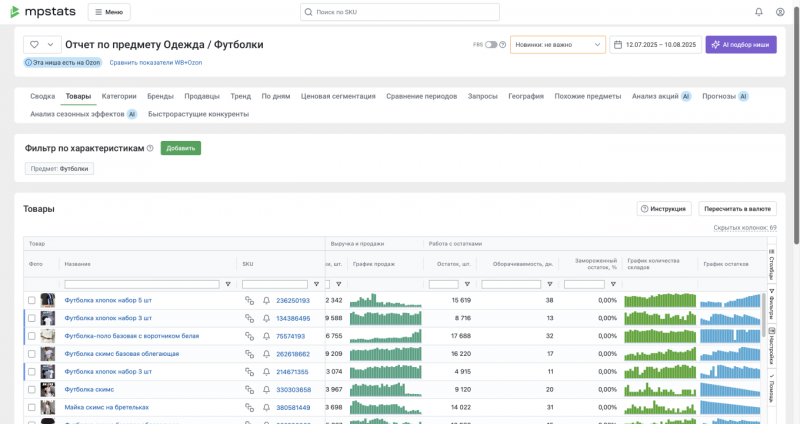Open the Фильтры side panel

(x=771, y=301)
